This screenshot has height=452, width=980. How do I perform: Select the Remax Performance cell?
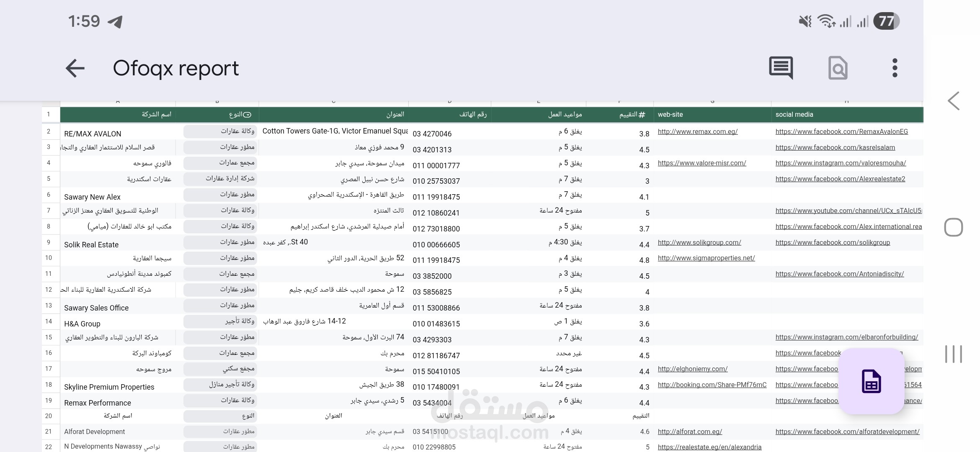[118, 401]
